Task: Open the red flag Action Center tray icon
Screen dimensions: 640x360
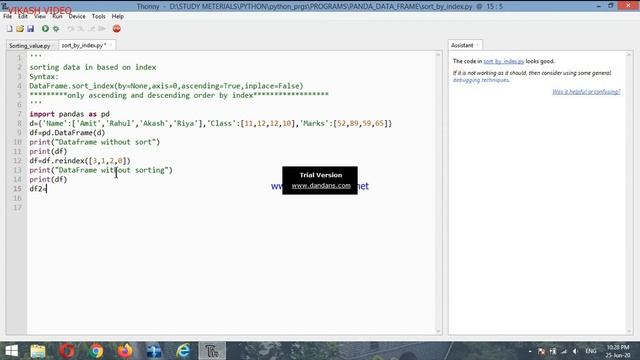Action: (542, 351)
